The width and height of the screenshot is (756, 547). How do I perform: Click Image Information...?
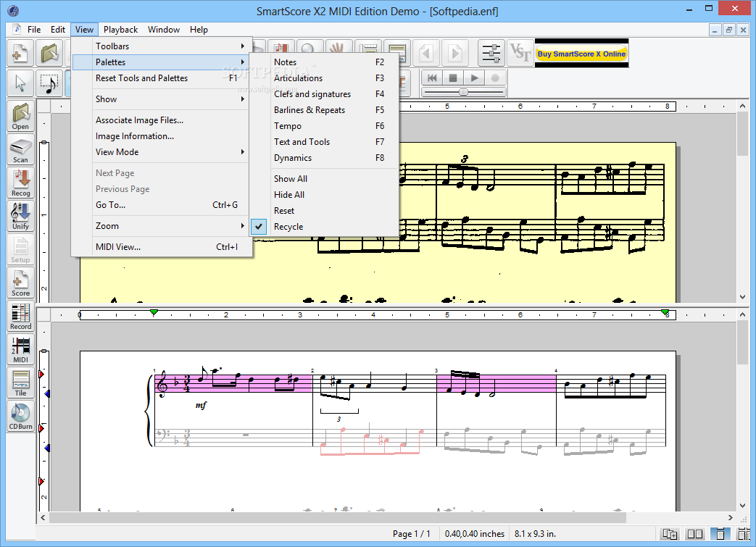[x=162, y=136]
